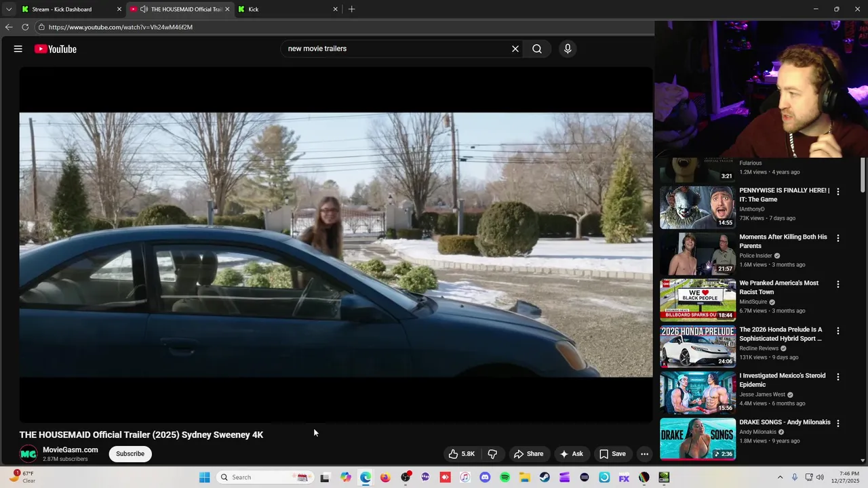Open options for 'Moments After Killing Both His Parents'
The height and width of the screenshot is (488, 868).
838,239
